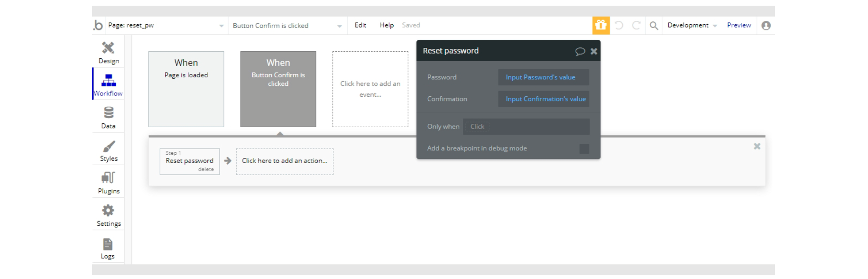Click delete under Reset password step
Viewport: 868px width, 279px height.
pyautogui.click(x=206, y=169)
